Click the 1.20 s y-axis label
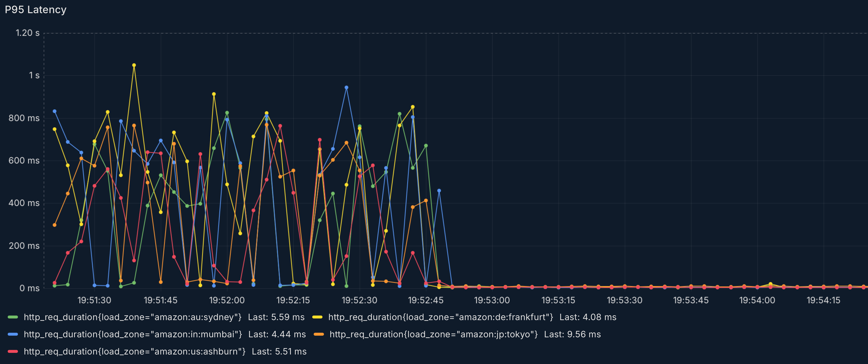868x364 pixels. 28,33
